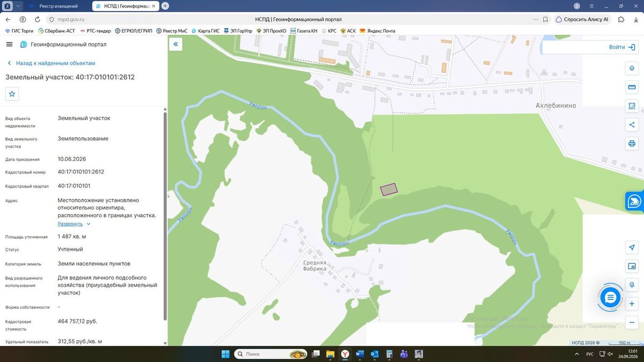Print the map
Viewport: 644px width, 362px height.
[632, 144]
